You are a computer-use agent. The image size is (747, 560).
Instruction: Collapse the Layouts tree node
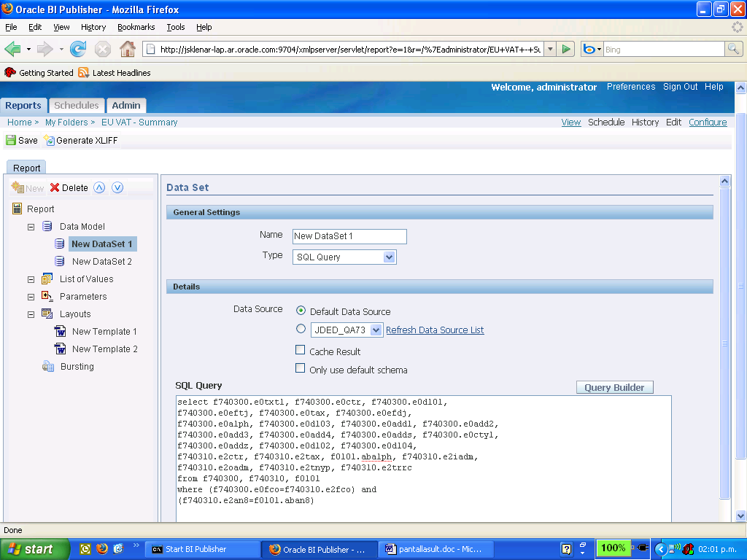tap(31, 314)
